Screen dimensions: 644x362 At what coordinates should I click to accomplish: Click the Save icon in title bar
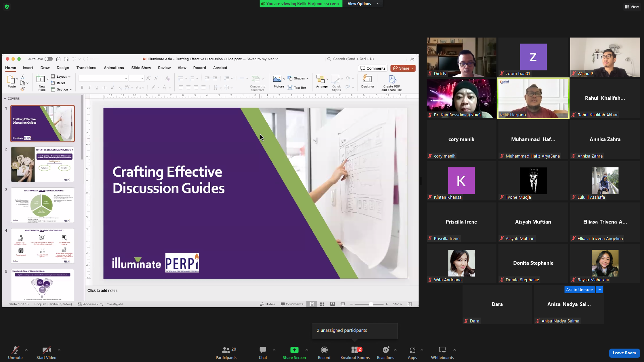pos(66,59)
